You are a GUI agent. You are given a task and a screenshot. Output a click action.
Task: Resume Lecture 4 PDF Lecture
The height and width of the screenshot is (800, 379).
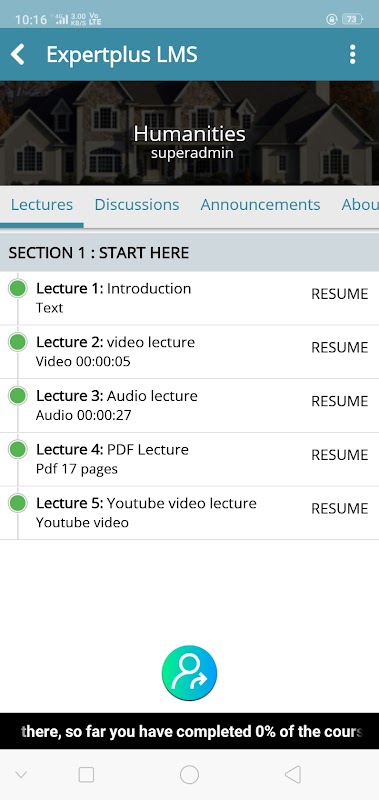340,455
